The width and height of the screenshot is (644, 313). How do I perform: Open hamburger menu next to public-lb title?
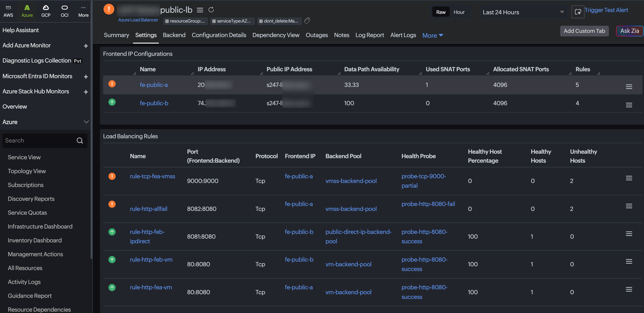(x=200, y=10)
